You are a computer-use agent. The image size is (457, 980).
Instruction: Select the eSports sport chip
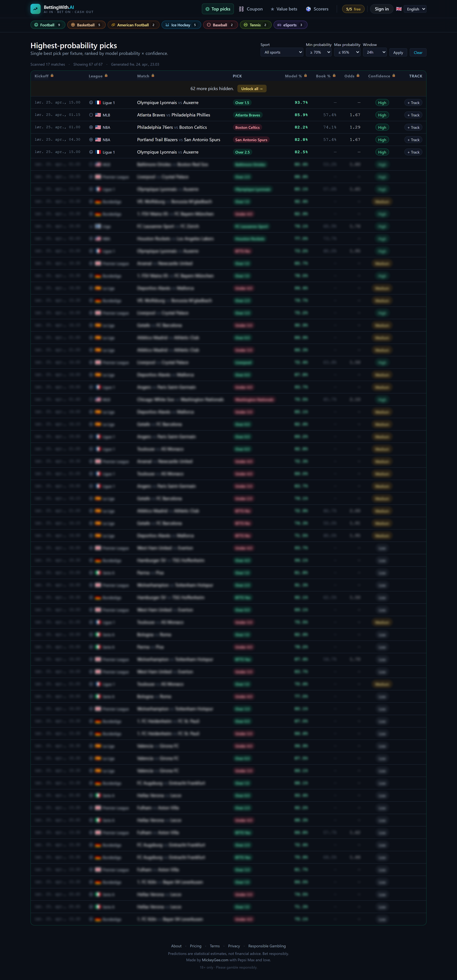pyautogui.click(x=290, y=25)
